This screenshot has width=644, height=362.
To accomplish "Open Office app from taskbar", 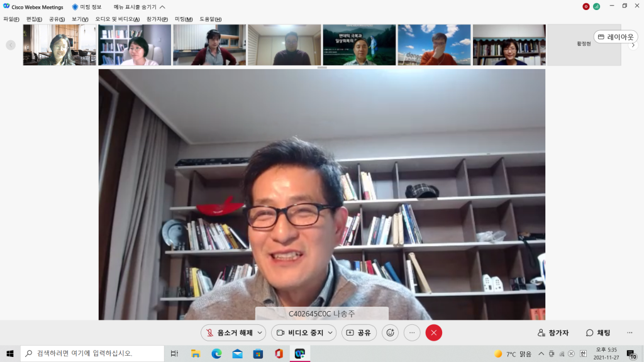I will click(x=279, y=353).
